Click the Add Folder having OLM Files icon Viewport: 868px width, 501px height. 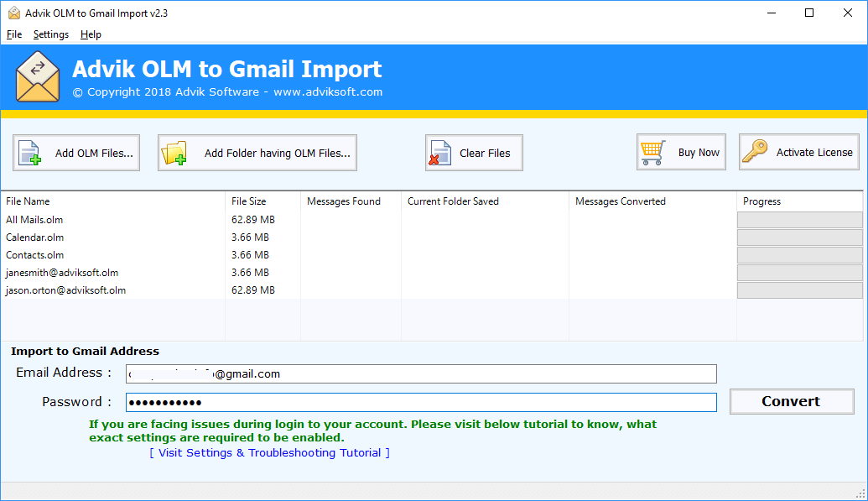point(174,152)
